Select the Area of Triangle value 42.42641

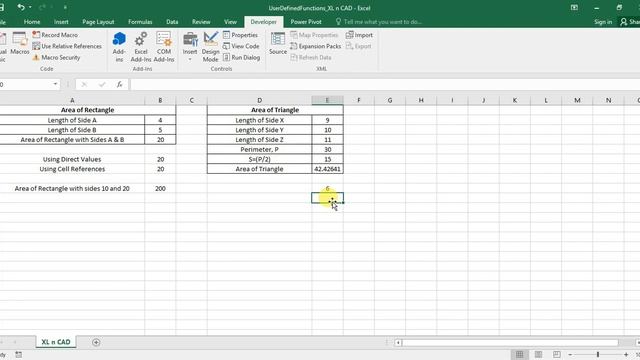click(x=327, y=169)
